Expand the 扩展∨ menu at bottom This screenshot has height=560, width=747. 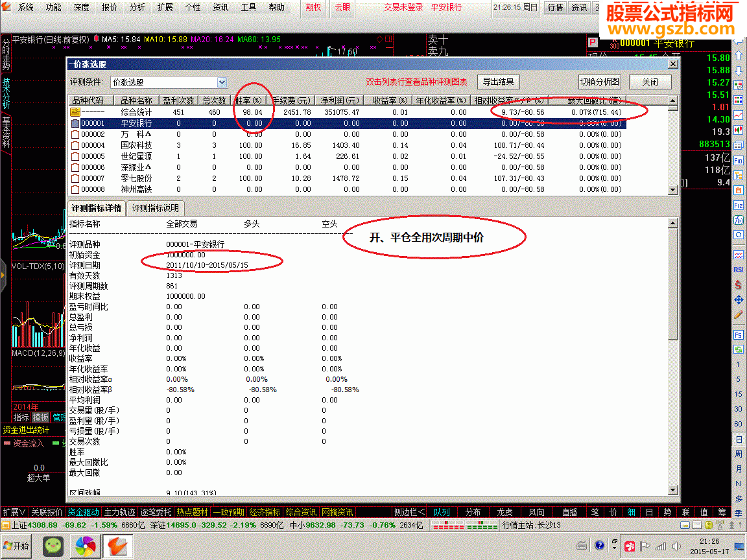click(14, 513)
